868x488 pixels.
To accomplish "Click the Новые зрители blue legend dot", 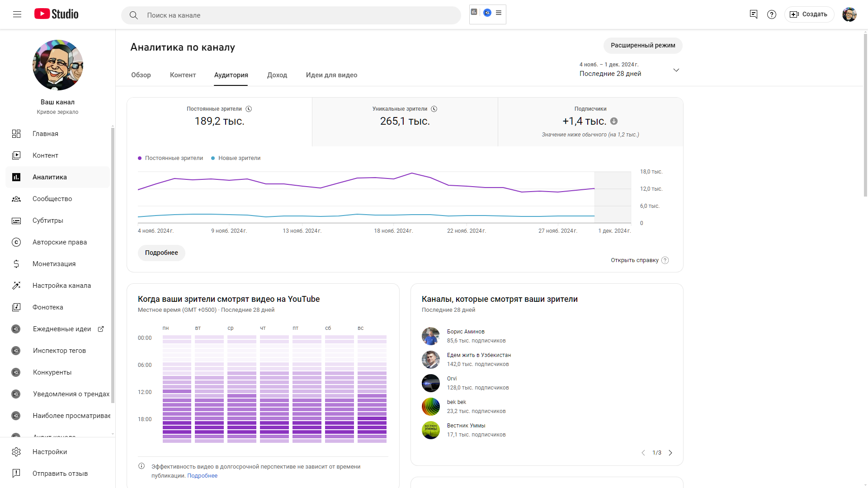I will 213,158.
